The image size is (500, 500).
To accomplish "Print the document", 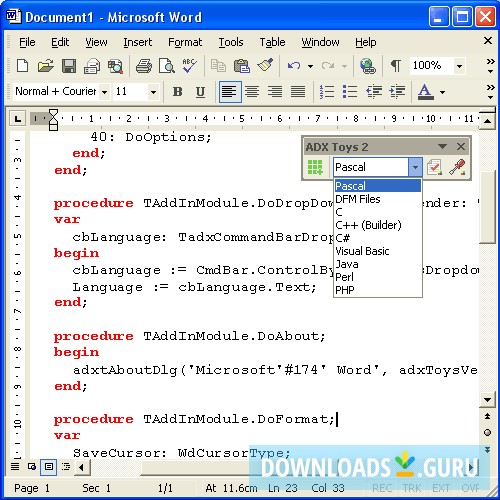I will click(x=144, y=66).
